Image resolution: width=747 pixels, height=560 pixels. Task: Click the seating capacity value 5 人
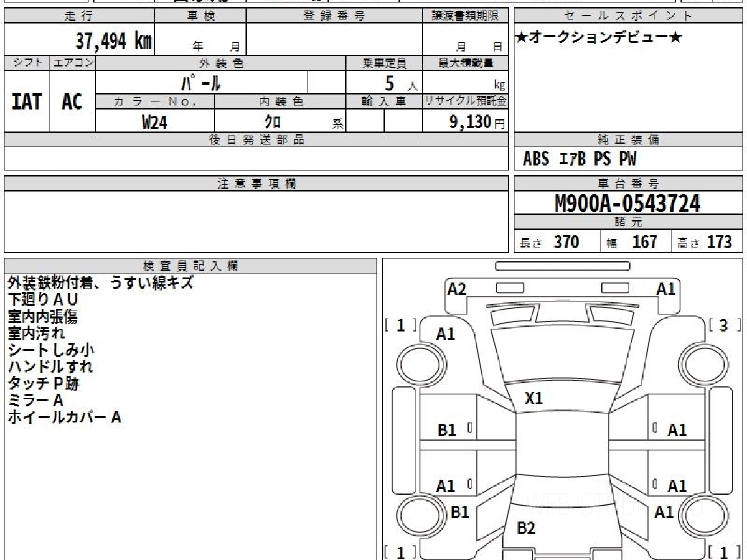coord(401,83)
